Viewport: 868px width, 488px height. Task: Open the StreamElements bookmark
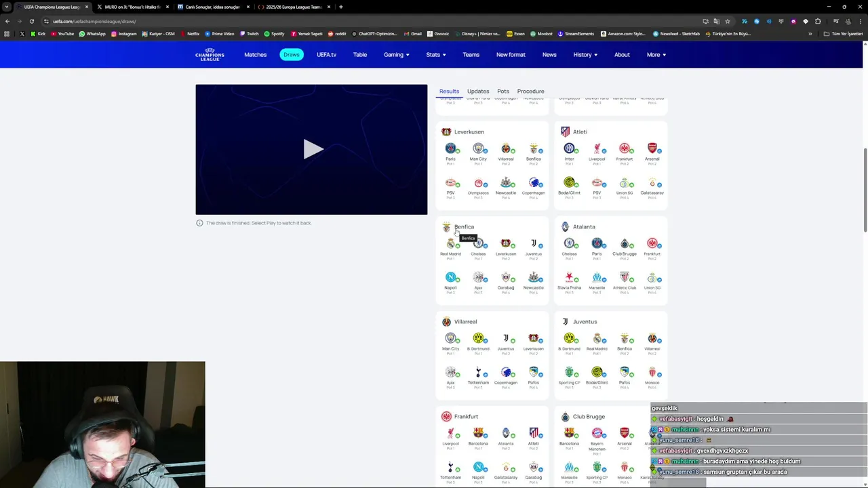coord(576,33)
